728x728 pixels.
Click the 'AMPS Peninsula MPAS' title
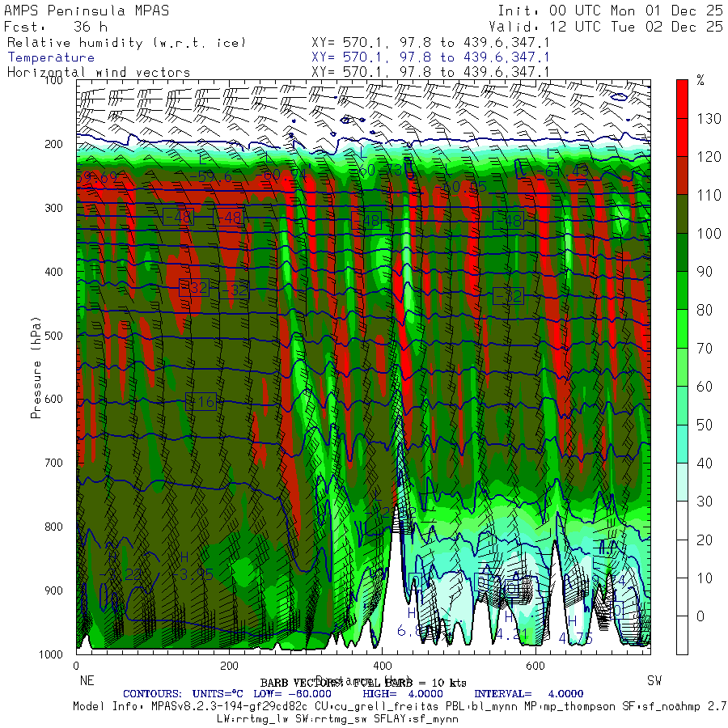point(87,11)
